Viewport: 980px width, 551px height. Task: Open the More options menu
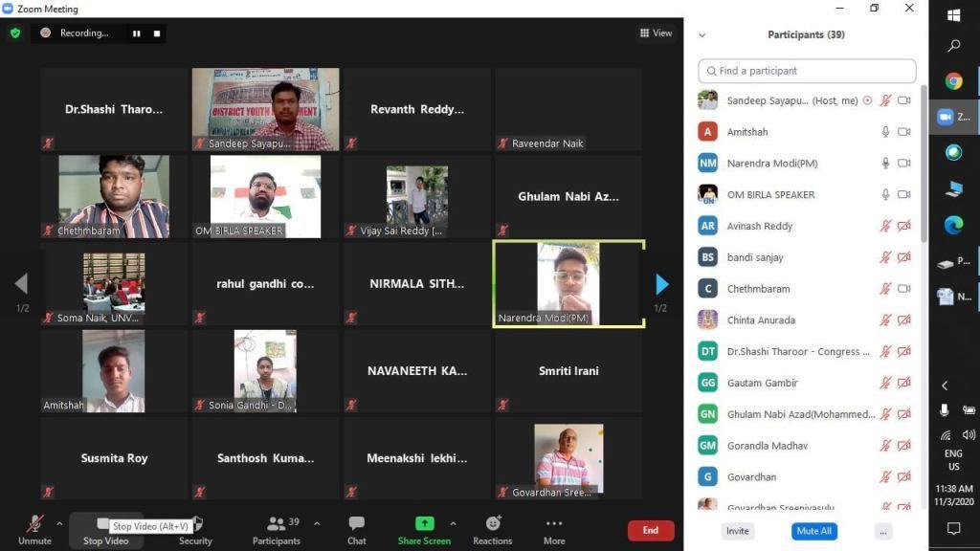(x=554, y=530)
